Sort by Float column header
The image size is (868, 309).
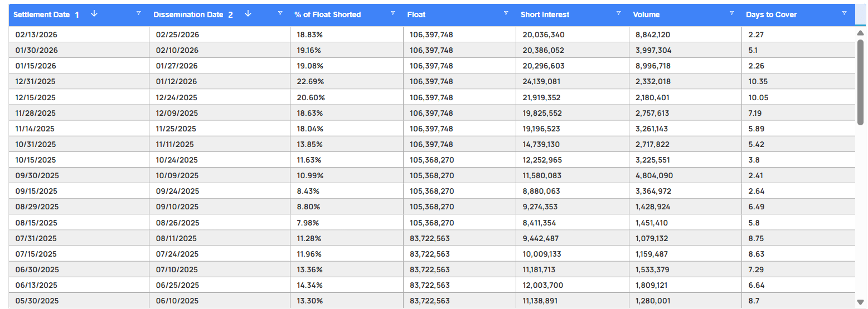point(416,14)
